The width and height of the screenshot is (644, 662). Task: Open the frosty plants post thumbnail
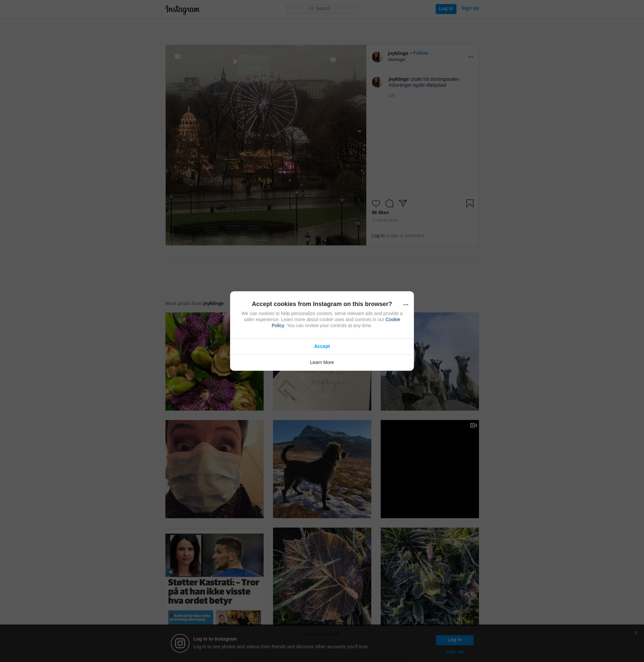(430, 577)
